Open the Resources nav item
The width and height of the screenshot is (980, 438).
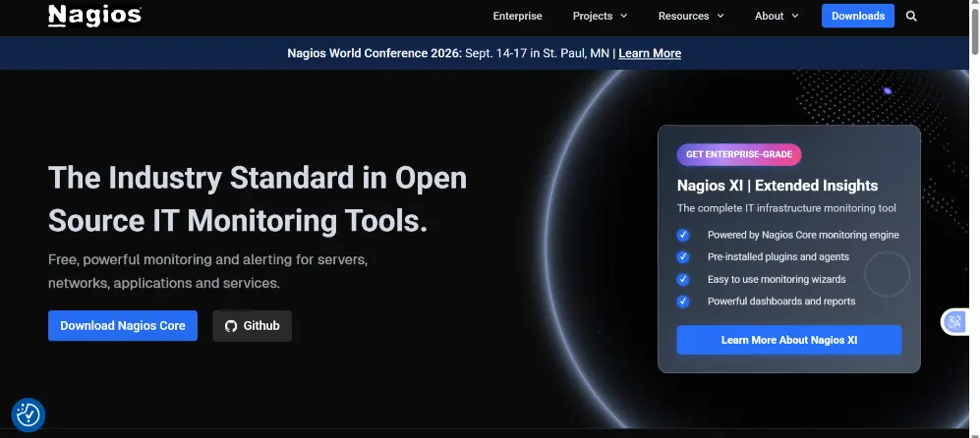click(x=683, y=17)
